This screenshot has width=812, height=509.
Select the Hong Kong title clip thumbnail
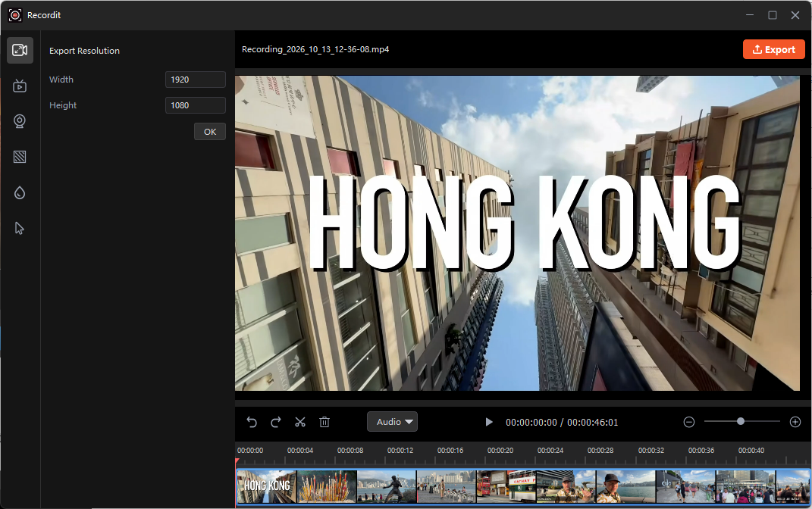(x=267, y=486)
